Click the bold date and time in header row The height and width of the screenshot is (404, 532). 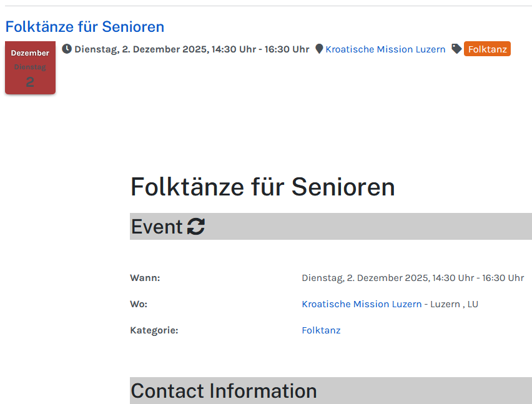tap(192, 49)
